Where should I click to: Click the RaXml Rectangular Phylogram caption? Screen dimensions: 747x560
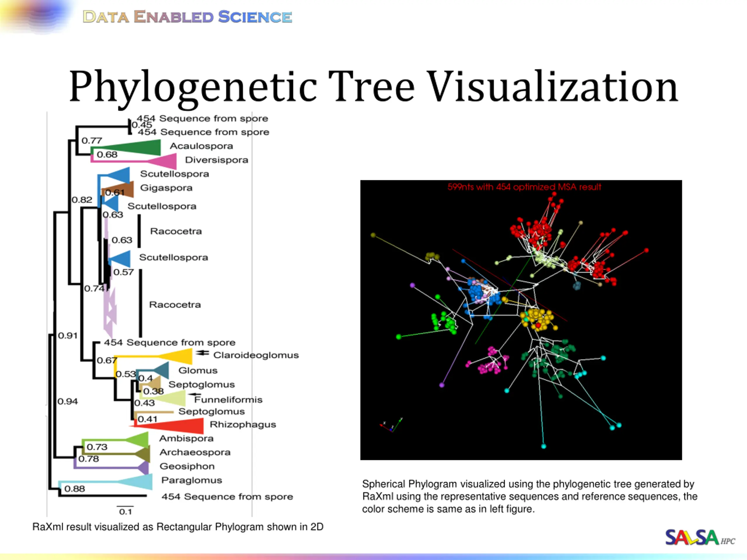(x=178, y=526)
